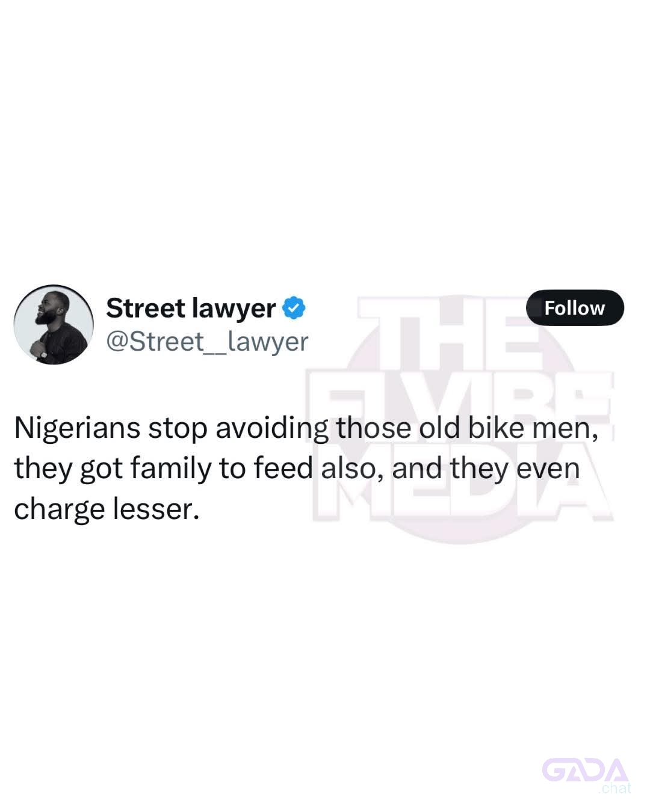Image resolution: width=650 pixels, height=812 pixels.
Task: Click the blue verified checkmark badge
Action: (294, 308)
